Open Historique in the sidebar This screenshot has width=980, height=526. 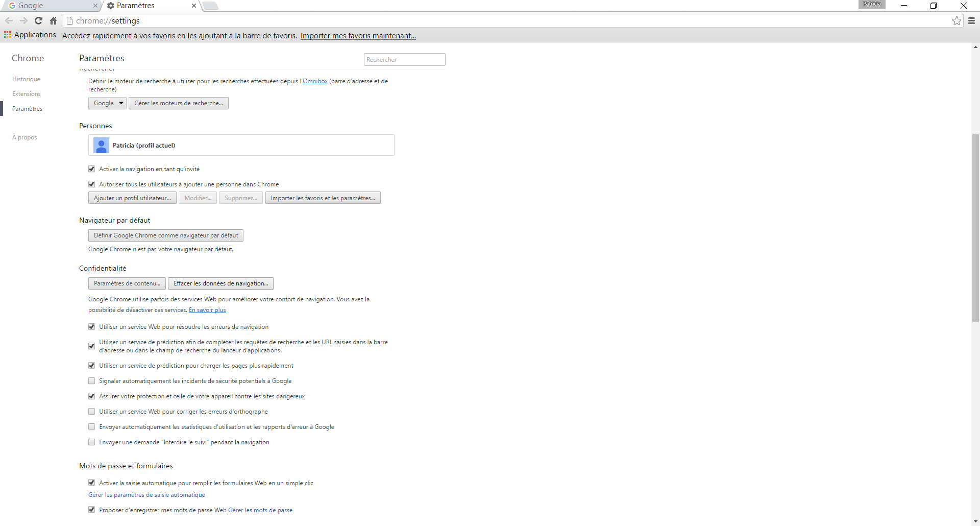point(26,79)
